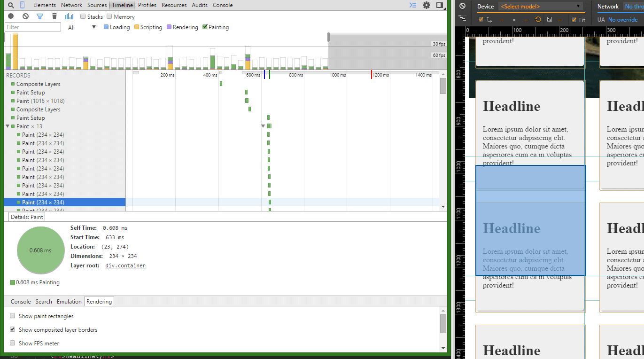Screen dimensions: 644x359
Task: Open the Device Select model dropdown
Action: point(541,7)
